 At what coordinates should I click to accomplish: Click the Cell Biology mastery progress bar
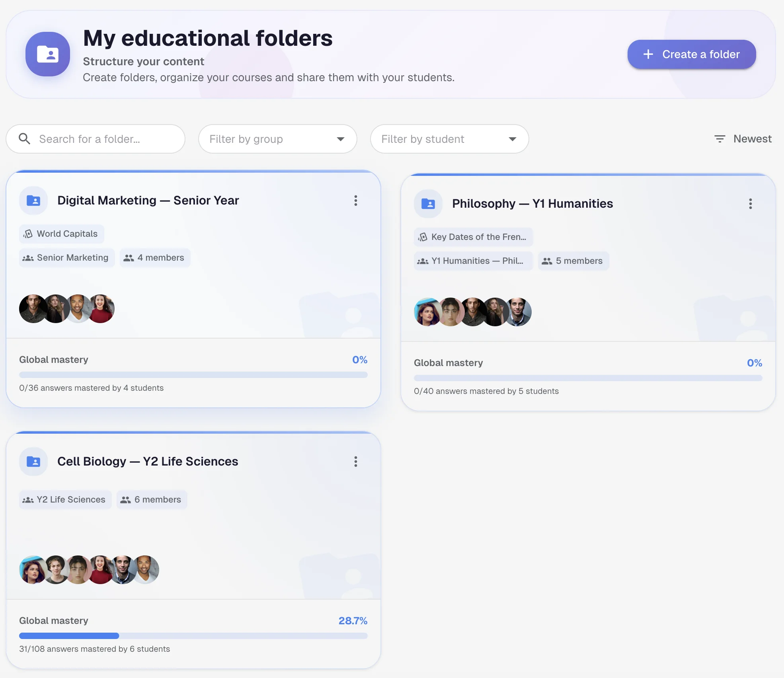pyautogui.click(x=193, y=636)
